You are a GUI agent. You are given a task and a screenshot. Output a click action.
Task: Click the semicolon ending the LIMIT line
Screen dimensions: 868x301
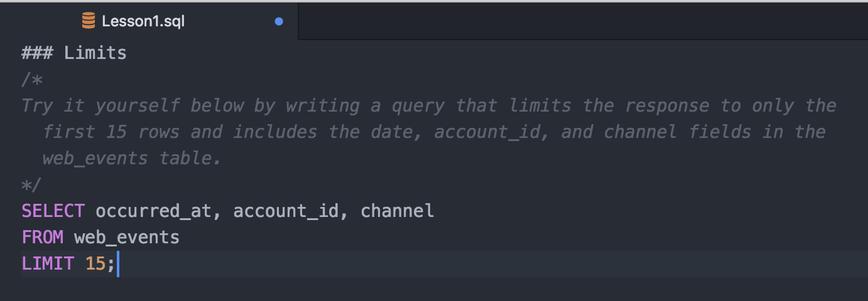[111, 263]
